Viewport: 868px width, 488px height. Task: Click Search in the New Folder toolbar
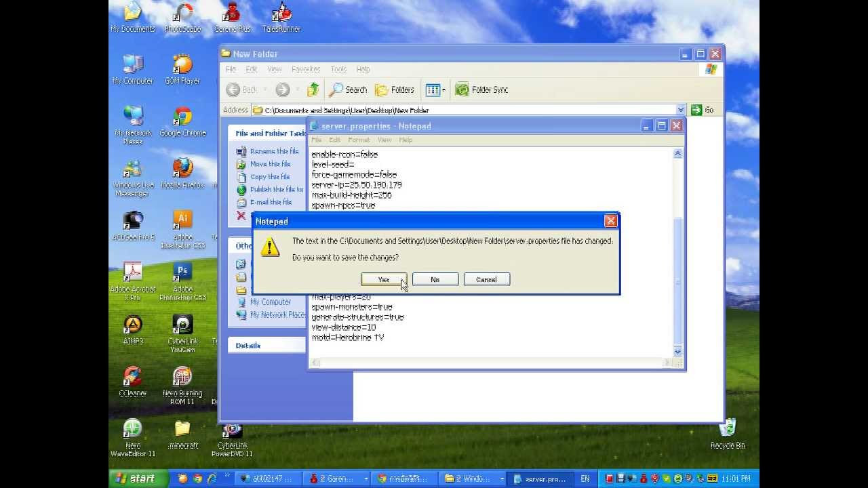[x=348, y=89]
